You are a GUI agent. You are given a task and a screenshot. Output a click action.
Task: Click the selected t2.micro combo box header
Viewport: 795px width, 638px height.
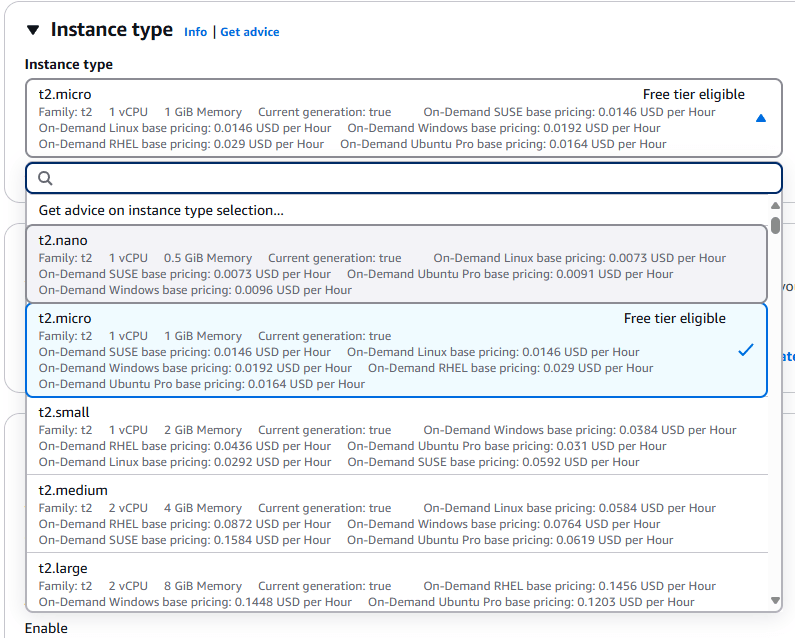point(404,118)
